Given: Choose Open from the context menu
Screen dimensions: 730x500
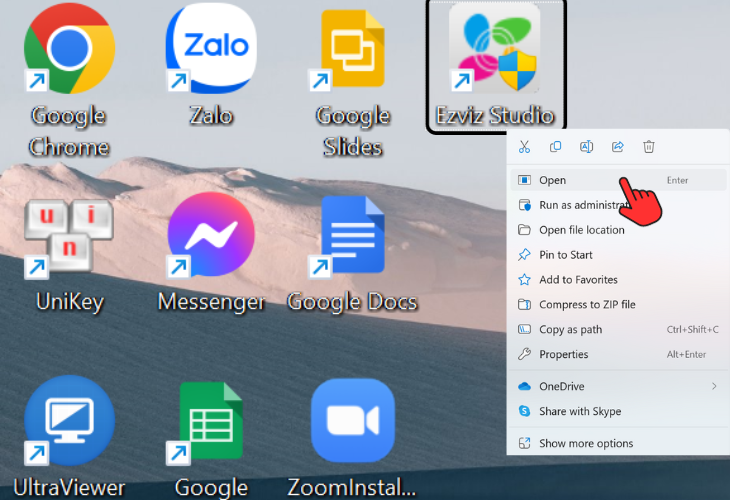Looking at the screenshot, I should click(x=618, y=180).
